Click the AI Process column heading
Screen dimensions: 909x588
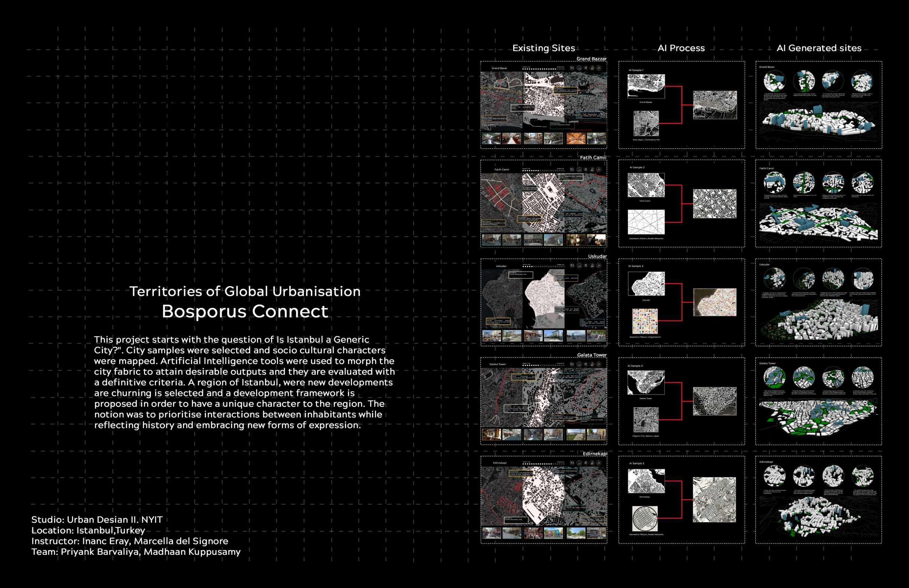click(681, 48)
